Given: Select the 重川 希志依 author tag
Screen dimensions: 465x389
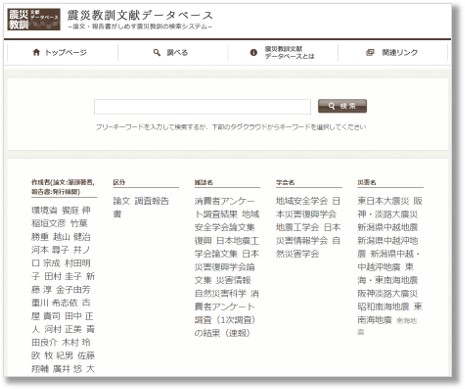Looking at the screenshot, I should coord(55,303).
